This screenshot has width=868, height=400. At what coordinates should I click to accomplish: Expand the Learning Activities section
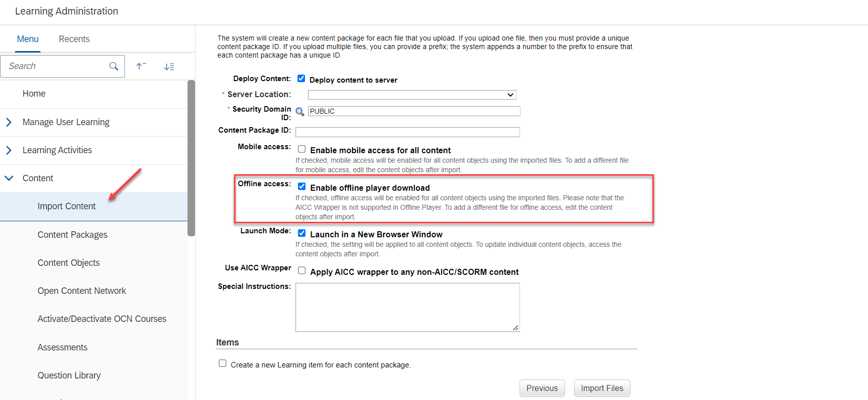pyautogui.click(x=8, y=150)
